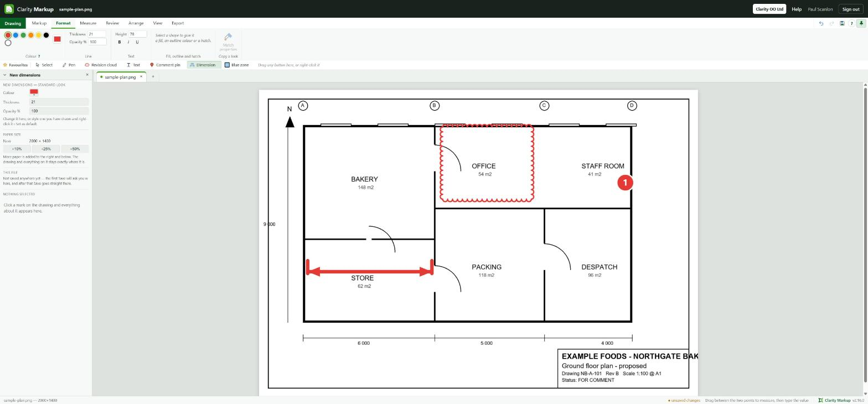Collapse the New dimensions panel
The height and width of the screenshot is (404, 868).
coord(5,75)
